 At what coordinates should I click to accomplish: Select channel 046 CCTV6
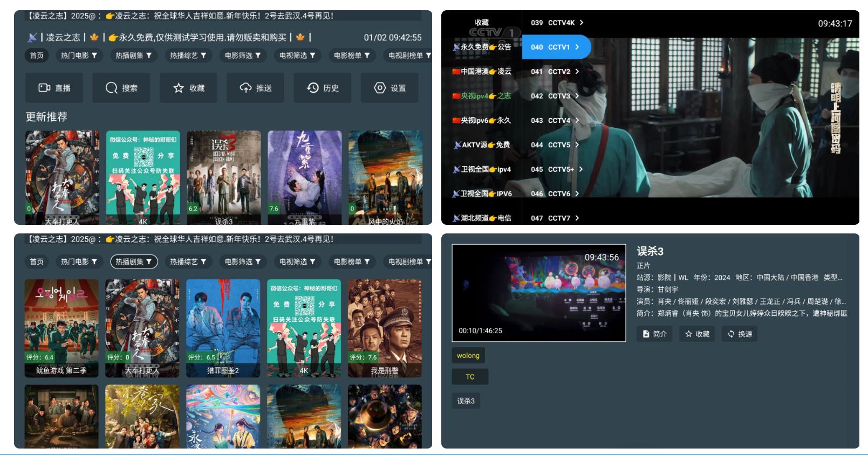[x=557, y=194]
